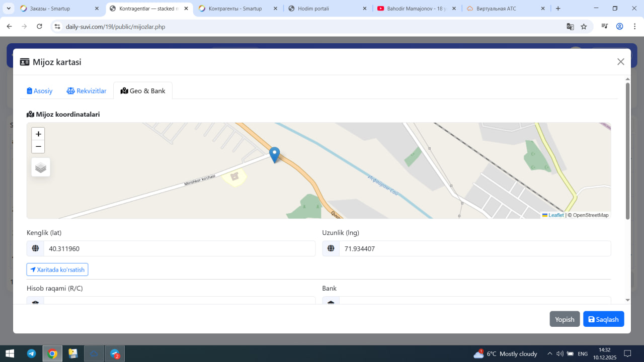Screen dimensions: 644x362
Task: Click the blue location marker pin
Action: point(274,155)
